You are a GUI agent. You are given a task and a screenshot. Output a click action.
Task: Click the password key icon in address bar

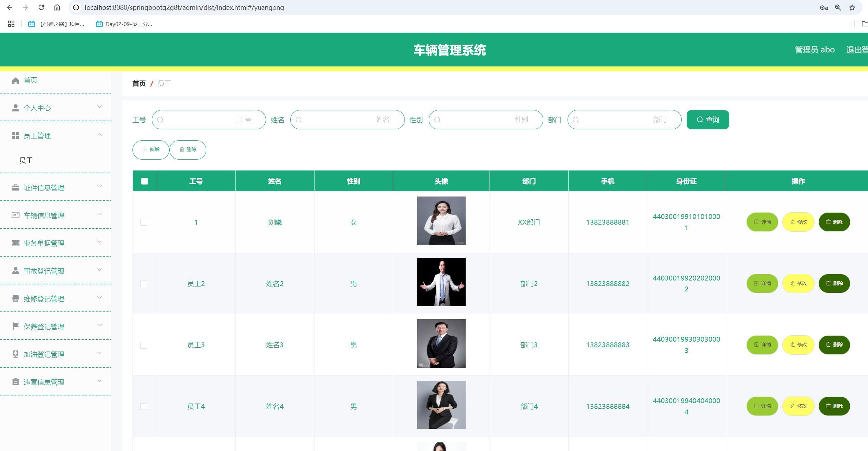click(824, 7)
